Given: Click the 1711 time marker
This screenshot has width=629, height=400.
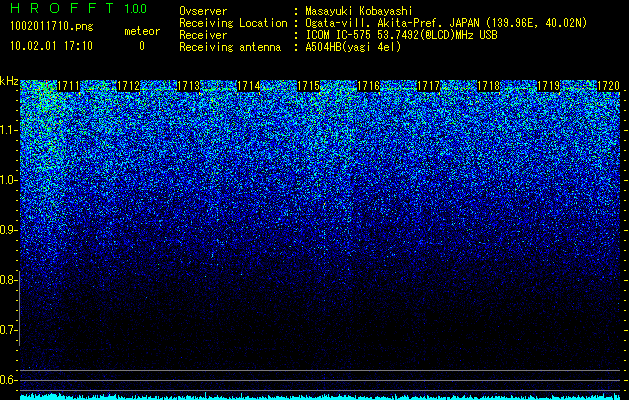Looking at the screenshot, I should pyautogui.click(x=69, y=86).
